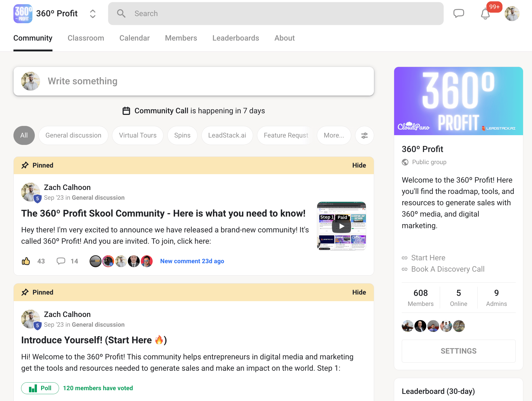This screenshot has width=532, height=401.
Task: Open post titled The 360° Profit Skool Community
Action: pyautogui.click(x=163, y=213)
